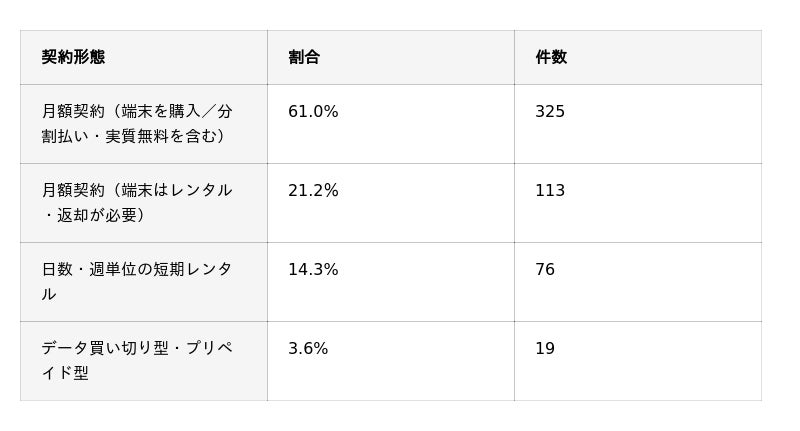Screen dimensions: 800x431
Task: Click the text イド型 in last row
Action: (65, 373)
